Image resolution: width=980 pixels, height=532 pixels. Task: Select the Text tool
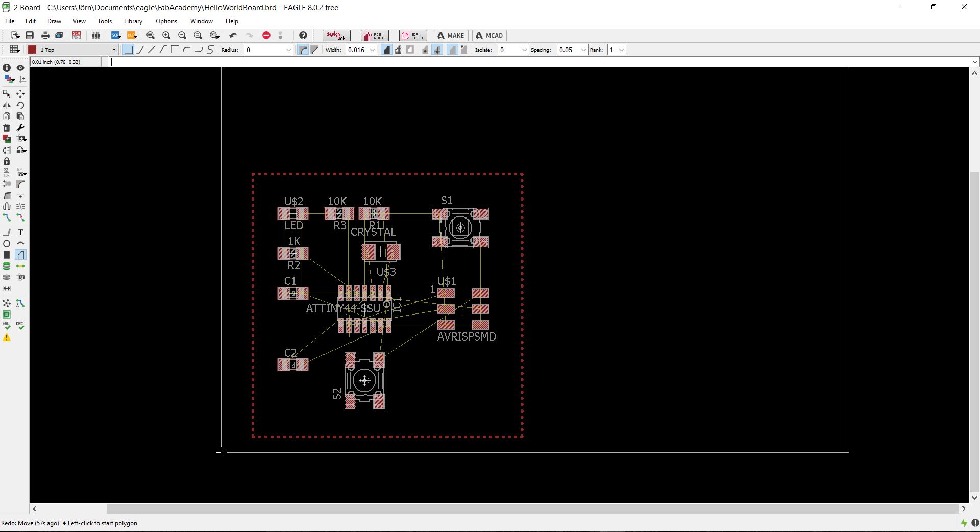pyautogui.click(x=20, y=232)
